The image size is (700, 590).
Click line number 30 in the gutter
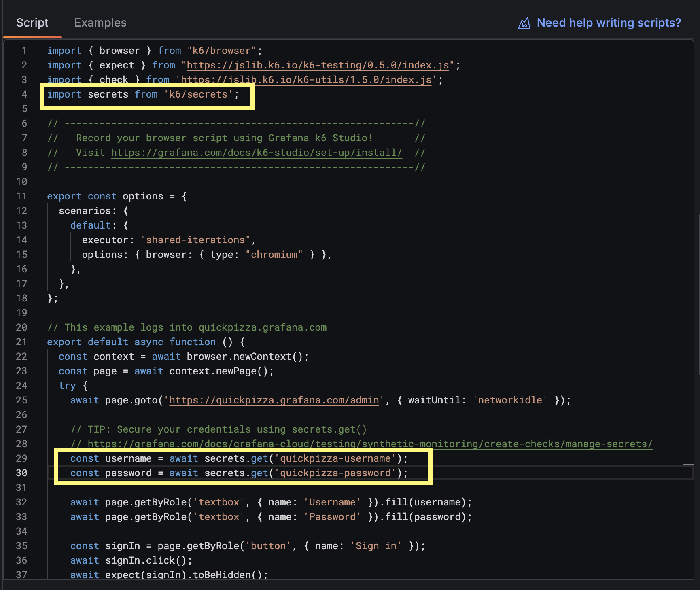click(22, 473)
